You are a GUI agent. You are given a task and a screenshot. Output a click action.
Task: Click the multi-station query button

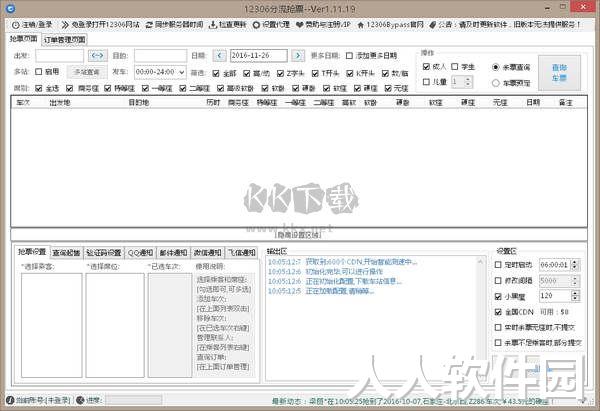point(87,72)
